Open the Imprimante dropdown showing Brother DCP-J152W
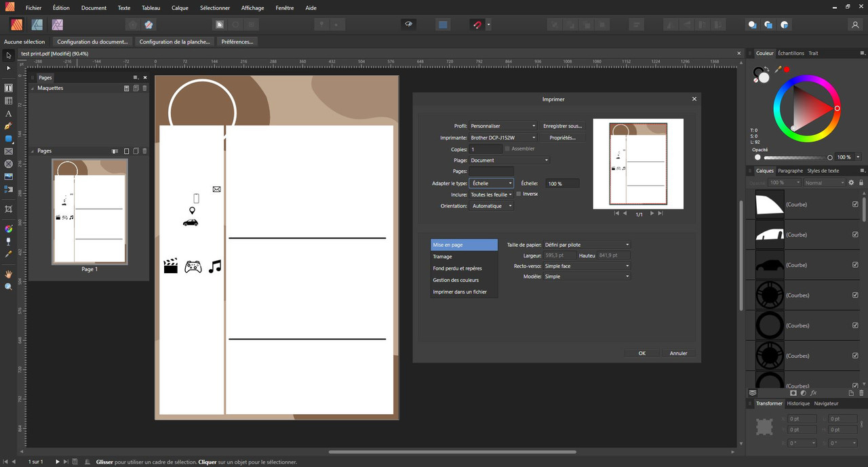The height and width of the screenshot is (467, 868). click(503, 138)
